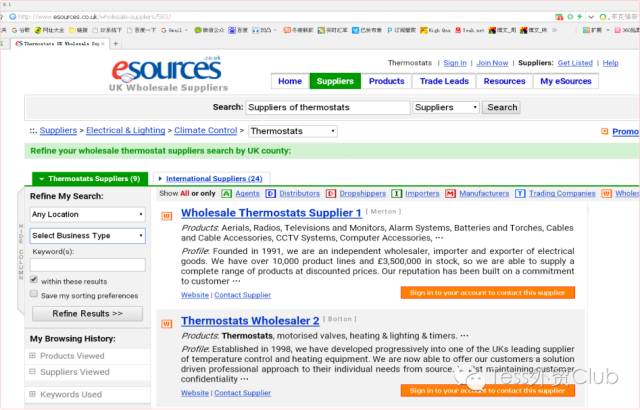Click the Trading Companies filter link
Image resolution: width=640 pixels, height=410 pixels.
pos(562,193)
